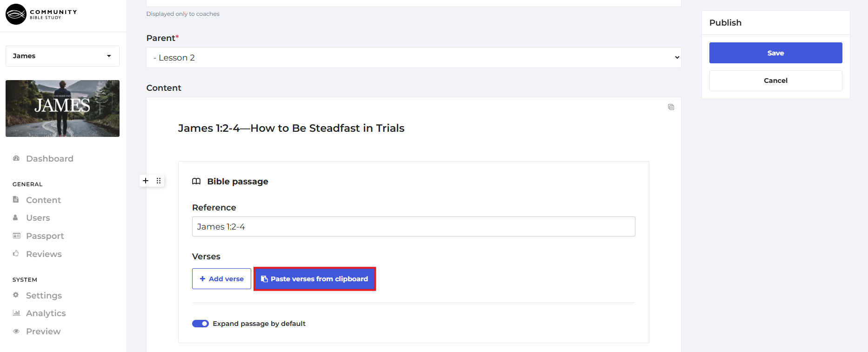Screen dimensions: 868x352
Task: Expand the Parent Lesson 2 dropdown
Action: (x=414, y=58)
